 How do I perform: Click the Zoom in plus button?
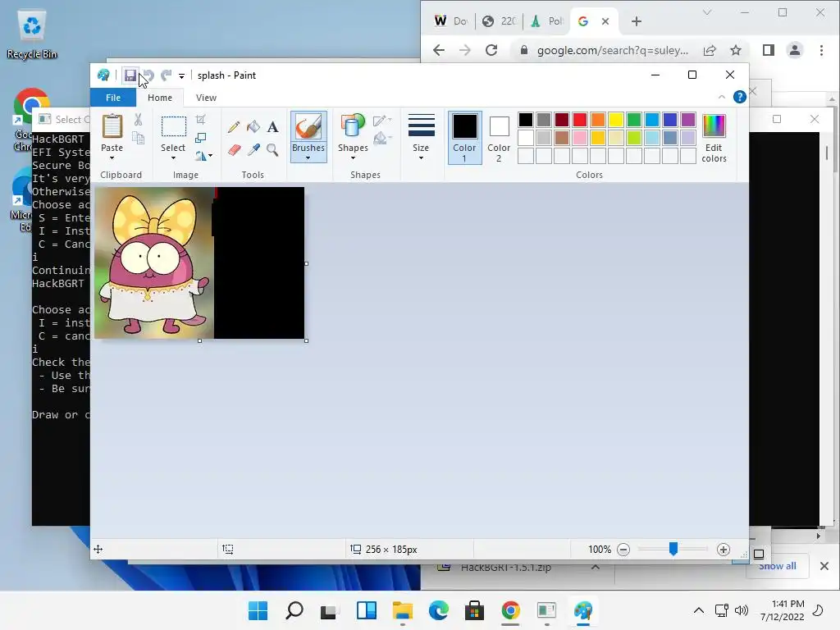[724, 549]
